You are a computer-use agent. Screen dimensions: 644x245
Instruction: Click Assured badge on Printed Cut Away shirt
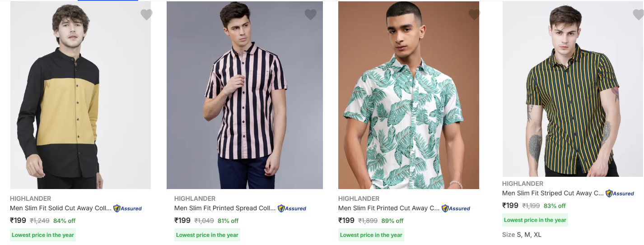tap(456, 208)
